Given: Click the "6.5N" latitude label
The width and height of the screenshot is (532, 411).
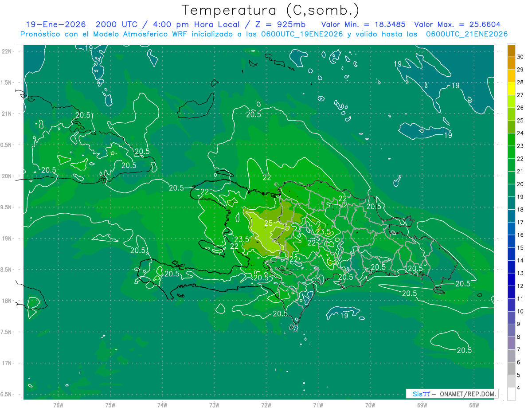Looking at the screenshot, I should pos(7,394).
